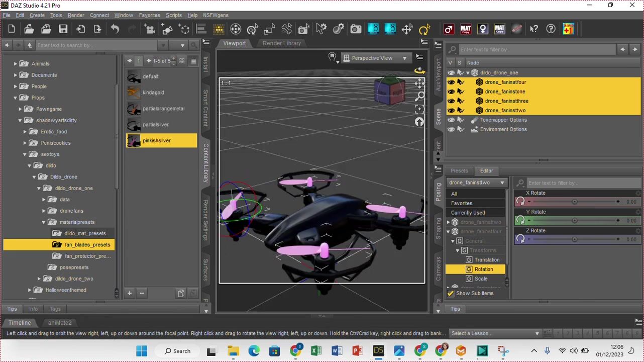Click the Y Rotate reset icon
The height and width of the screenshot is (362, 644).
tap(520, 220)
